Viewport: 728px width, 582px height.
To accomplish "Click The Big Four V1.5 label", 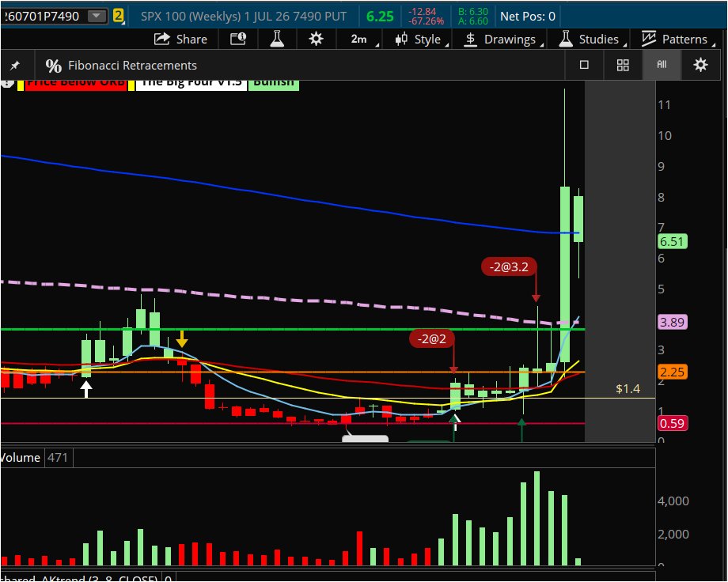I will 191,85.
